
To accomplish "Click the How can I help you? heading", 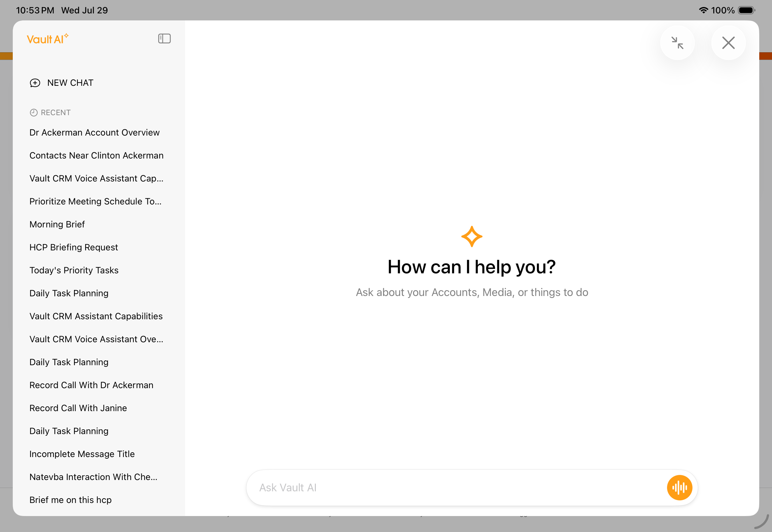I will coord(472,268).
